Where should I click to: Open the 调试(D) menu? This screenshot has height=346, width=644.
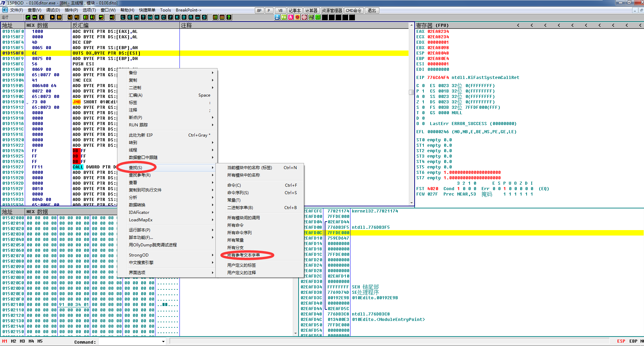(x=53, y=10)
